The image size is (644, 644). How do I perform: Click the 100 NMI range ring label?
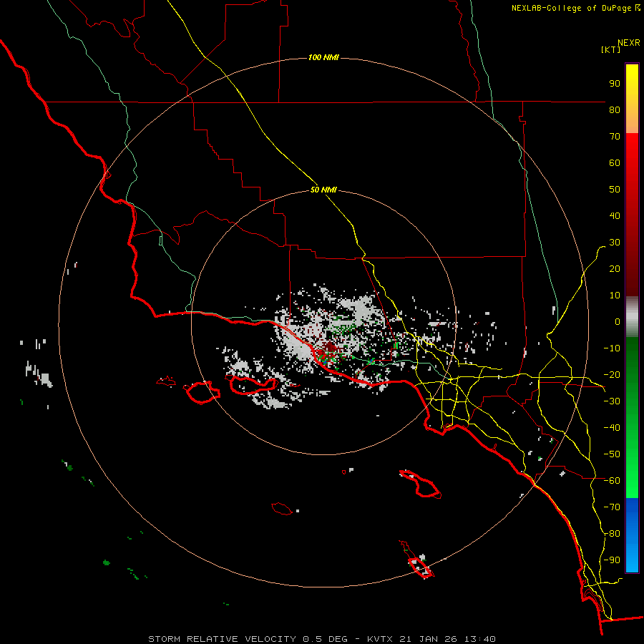point(323,57)
